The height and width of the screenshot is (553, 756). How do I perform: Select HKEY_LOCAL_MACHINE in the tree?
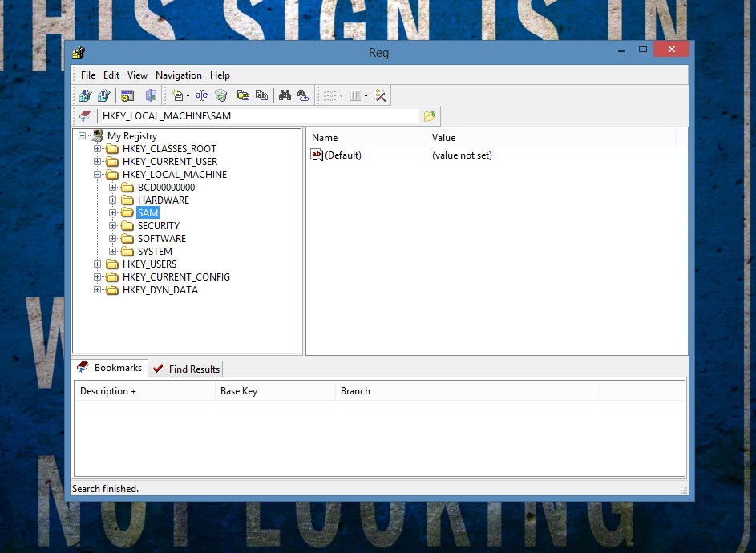(x=175, y=175)
